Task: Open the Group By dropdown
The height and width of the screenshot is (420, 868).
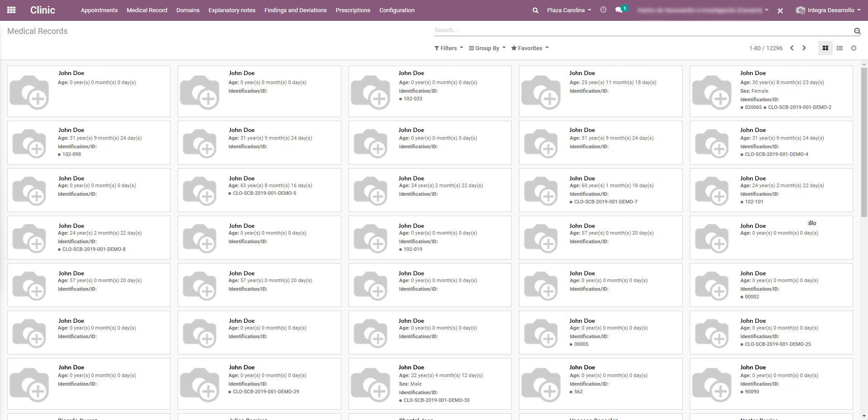Action: [486, 48]
